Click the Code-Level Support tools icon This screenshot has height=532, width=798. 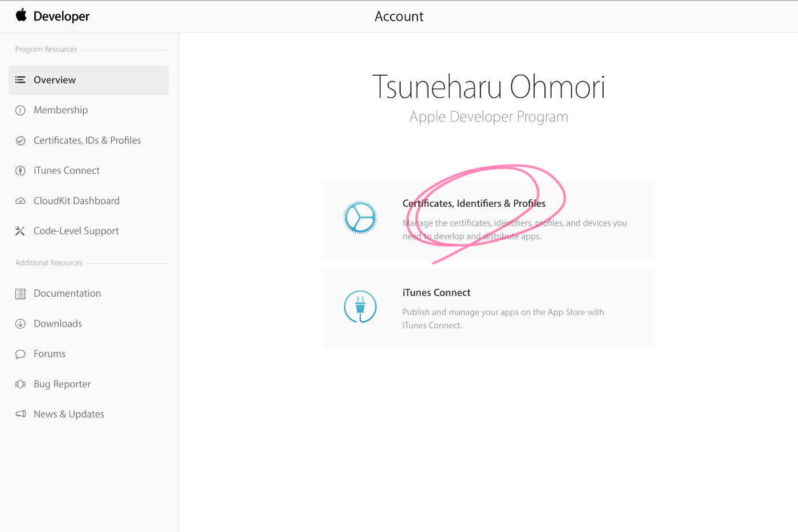(21, 231)
